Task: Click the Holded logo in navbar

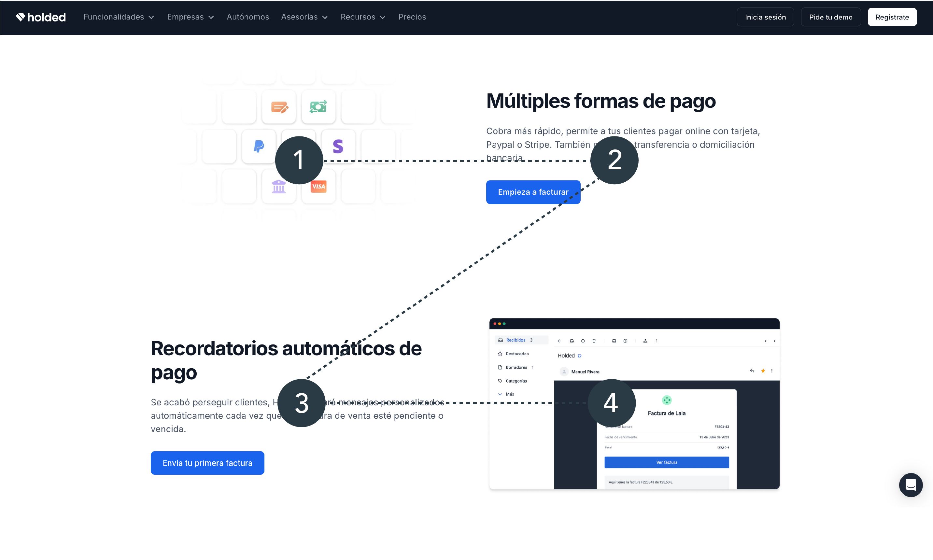Action: pos(41,17)
